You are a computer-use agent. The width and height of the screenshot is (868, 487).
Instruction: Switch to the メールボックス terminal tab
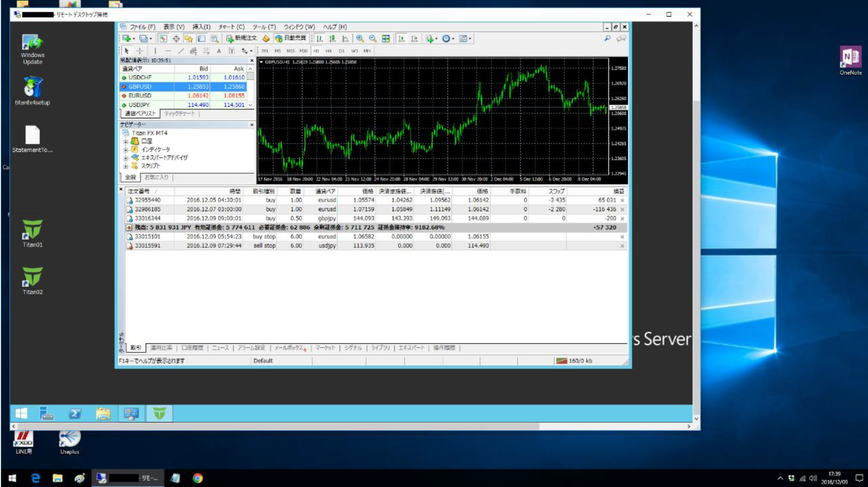tap(290, 348)
